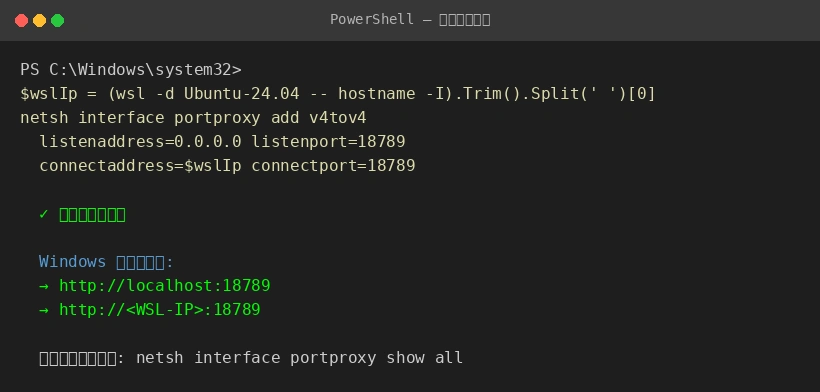Click the '$wslIp = (wsl -d Ubuntu-24.04' command line
Viewport: 820px width, 392px height.
pyautogui.click(x=337, y=94)
